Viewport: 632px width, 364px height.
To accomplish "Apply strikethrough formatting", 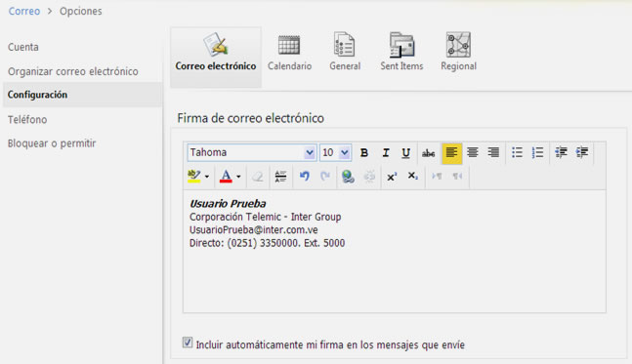I will click(428, 153).
